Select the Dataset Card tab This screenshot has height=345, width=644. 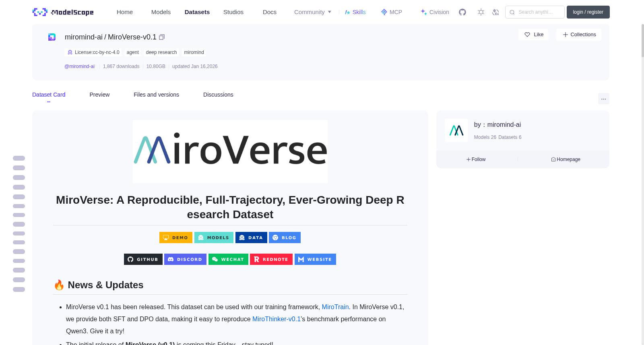pos(49,95)
